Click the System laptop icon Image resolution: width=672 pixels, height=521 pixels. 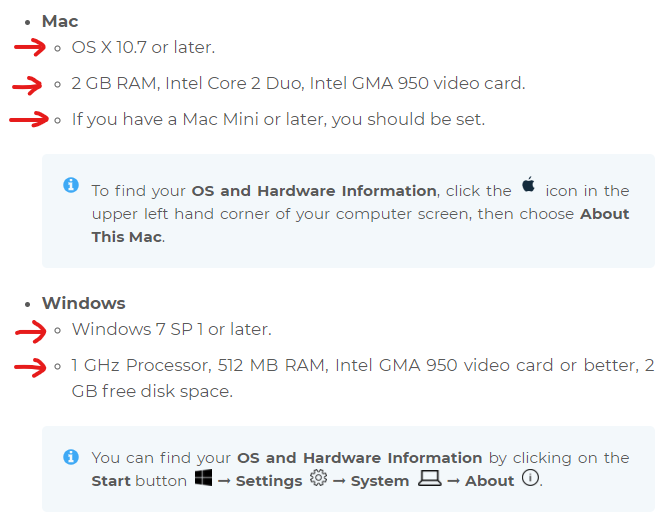tap(429, 479)
